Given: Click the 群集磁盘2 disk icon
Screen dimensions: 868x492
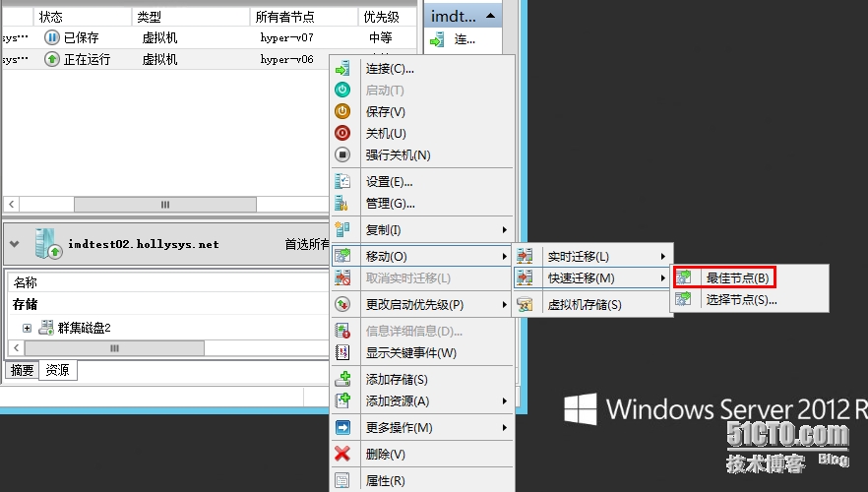Looking at the screenshot, I should pyautogui.click(x=46, y=328).
